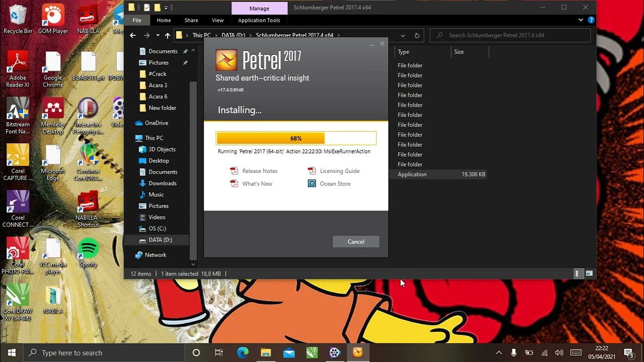Open Interactive Petrophysics desktop icon
Screen dimensions: 644x362
[88, 116]
